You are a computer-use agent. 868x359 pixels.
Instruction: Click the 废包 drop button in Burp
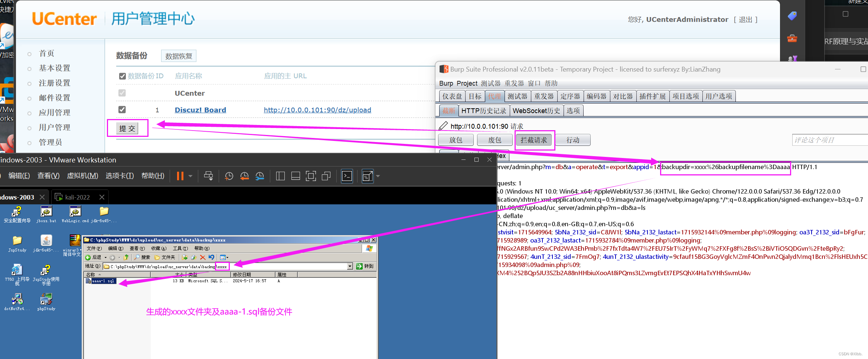(495, 140)
